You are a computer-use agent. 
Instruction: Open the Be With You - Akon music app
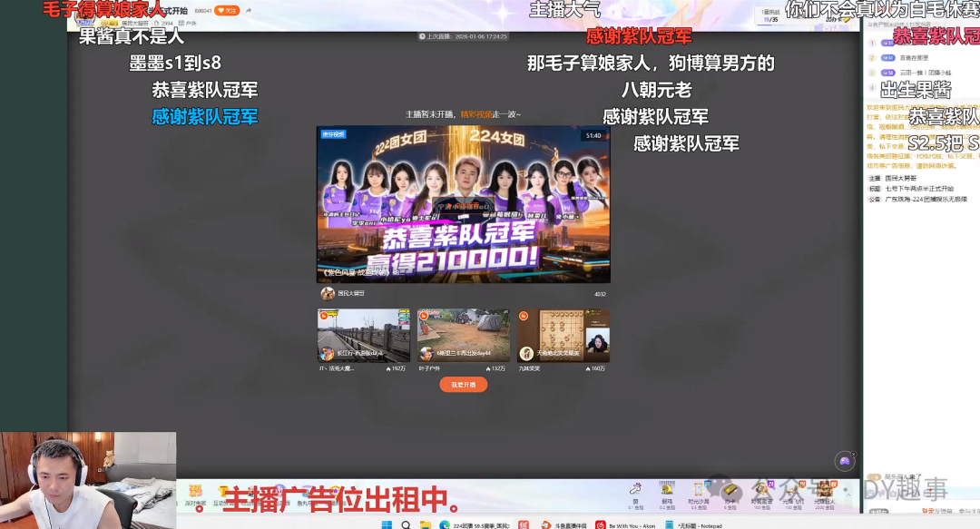coord(625,525)
